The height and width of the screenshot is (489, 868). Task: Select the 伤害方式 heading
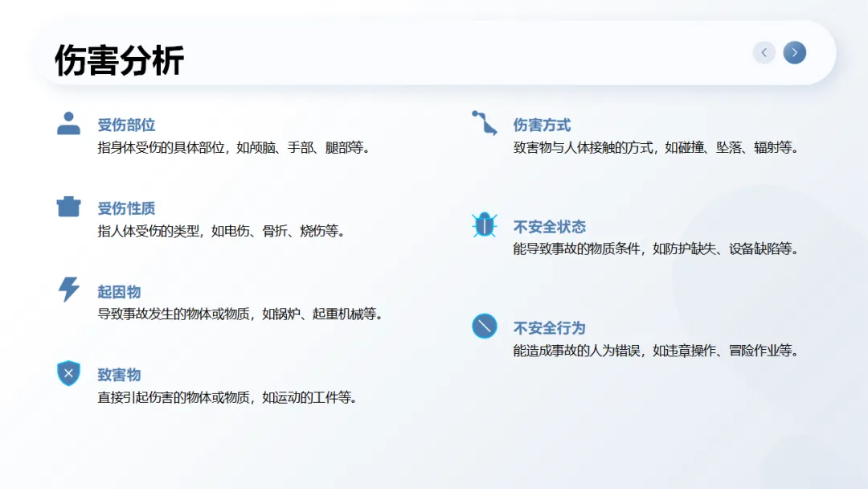542,125
